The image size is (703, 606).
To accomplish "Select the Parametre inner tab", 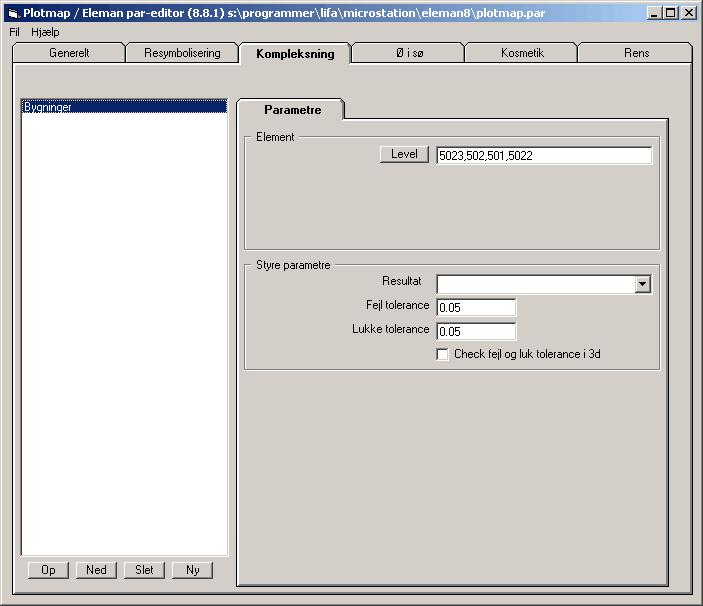I will click(292, 110).
